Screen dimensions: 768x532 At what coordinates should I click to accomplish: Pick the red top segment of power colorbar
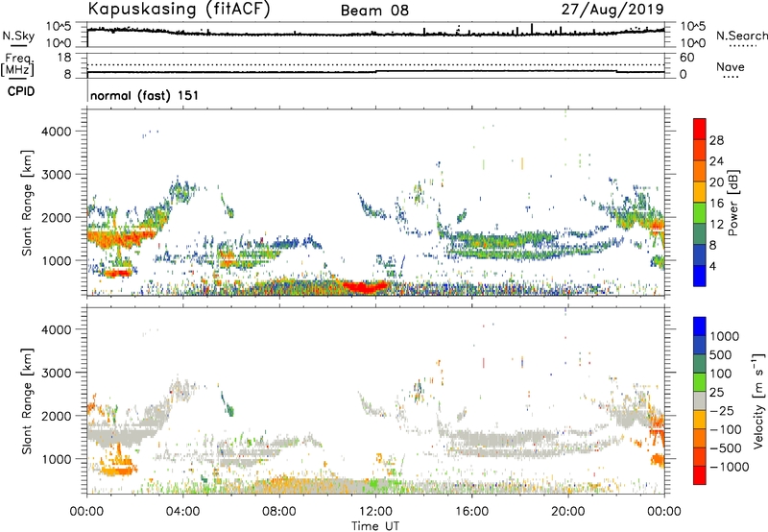700,130
